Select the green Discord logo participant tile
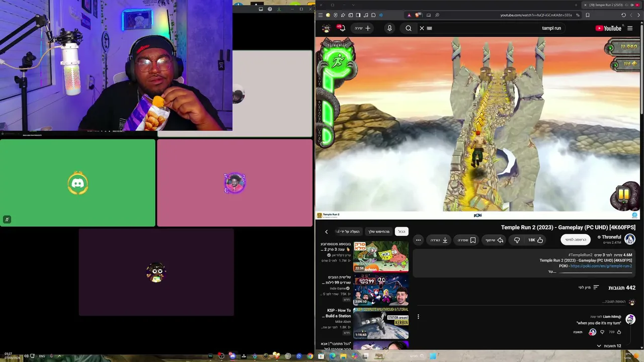Viewport: 644px width, 362px height. pos(77,183)
